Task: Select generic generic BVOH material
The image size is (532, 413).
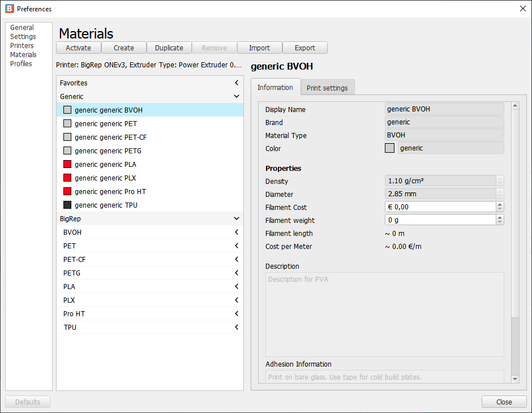Action: [x=150, y=110]
